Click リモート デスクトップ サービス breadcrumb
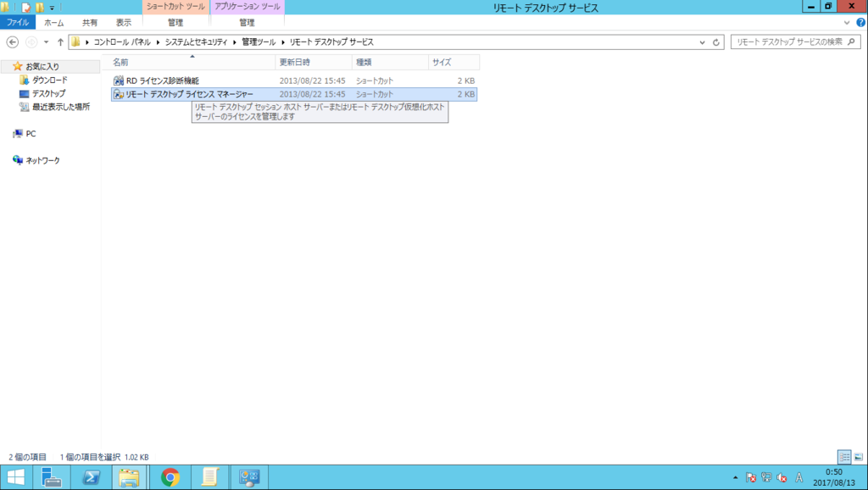This screenshot has width=868, height=490. (x=331, y=42)
